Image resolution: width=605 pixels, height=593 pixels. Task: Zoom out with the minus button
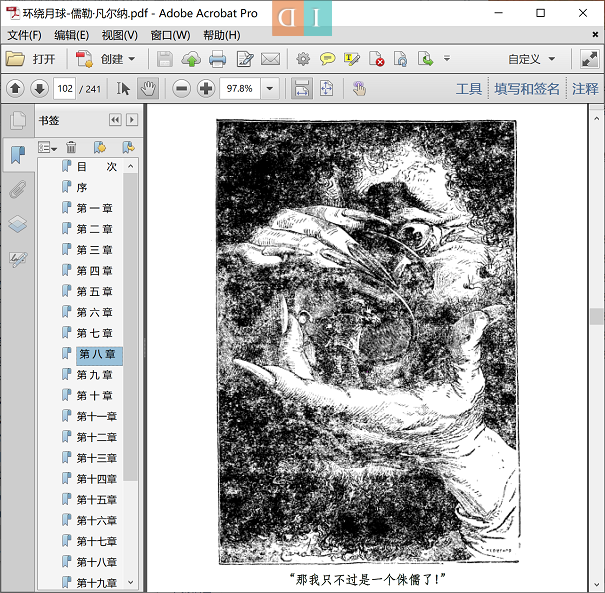coord(182,89)
